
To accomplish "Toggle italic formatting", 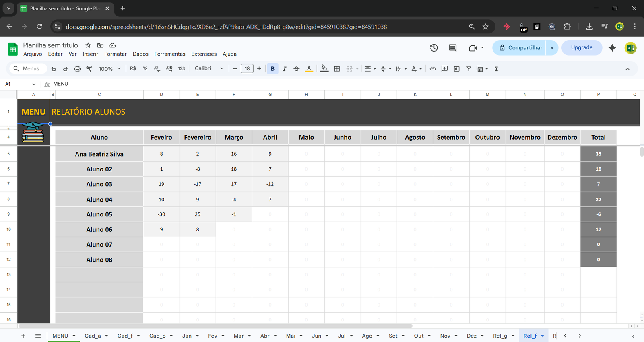I will click(285, 69).
